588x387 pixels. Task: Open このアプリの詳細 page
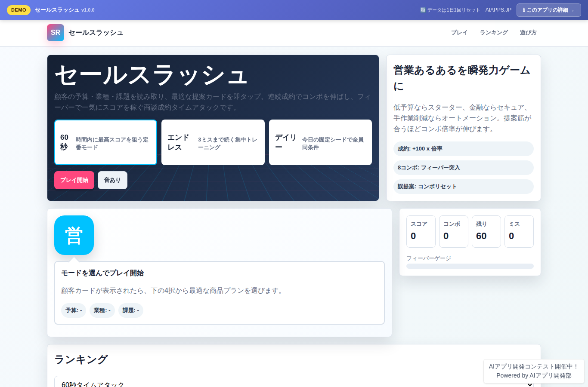[x=548, y=10]
